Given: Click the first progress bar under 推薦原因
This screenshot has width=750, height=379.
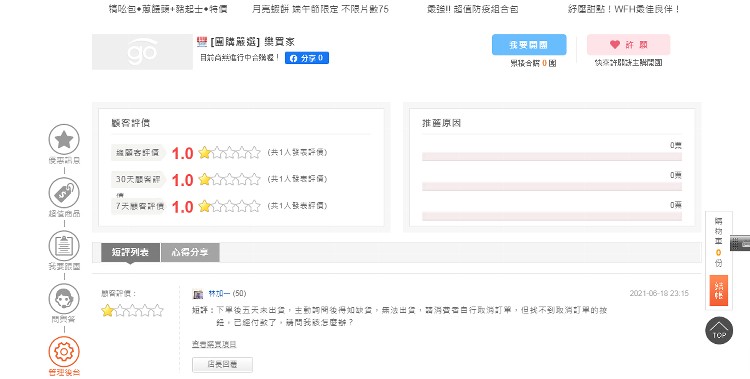Looking at the screenshot, I should (551, 156).
